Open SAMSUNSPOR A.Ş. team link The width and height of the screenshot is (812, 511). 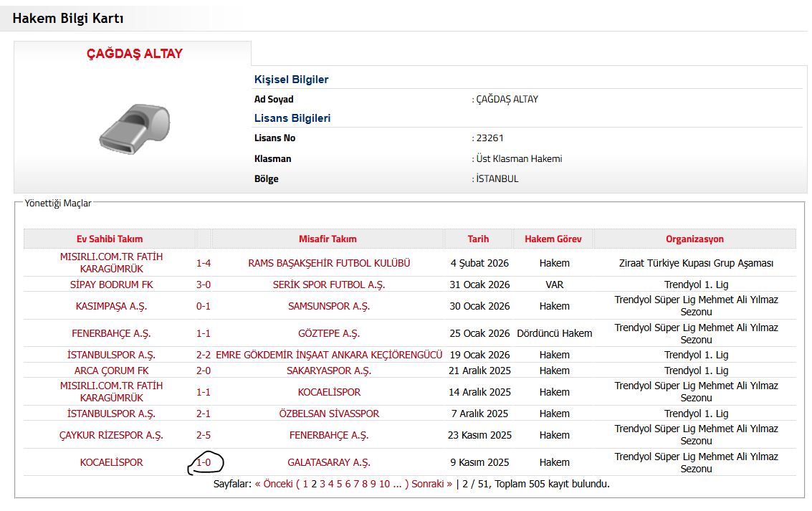click(329, 306)
